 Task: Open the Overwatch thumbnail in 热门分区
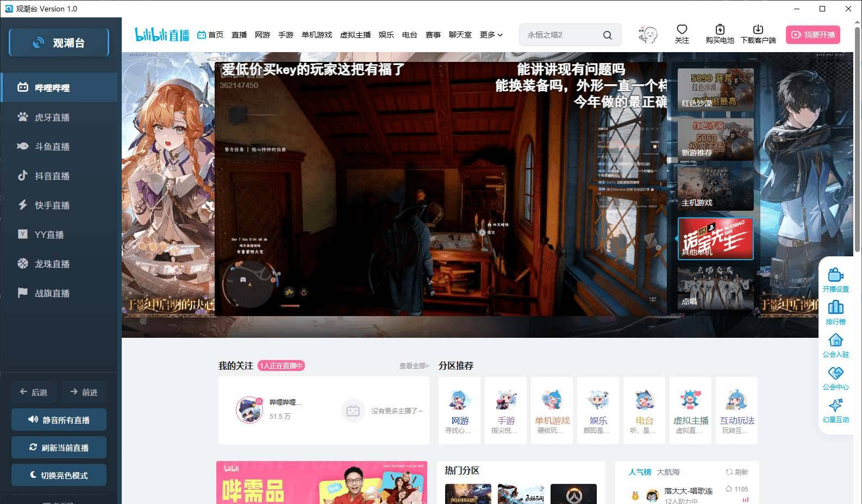click(x=573, y=494)
